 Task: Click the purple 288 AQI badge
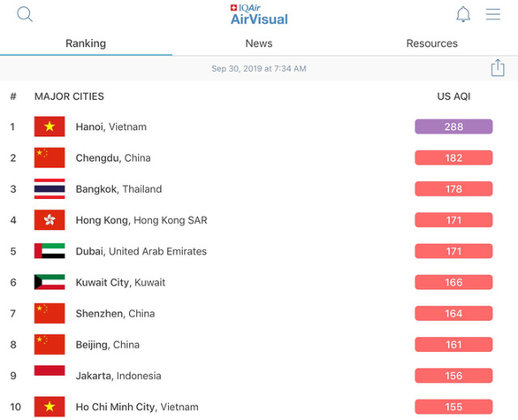(x=453, y=126)
